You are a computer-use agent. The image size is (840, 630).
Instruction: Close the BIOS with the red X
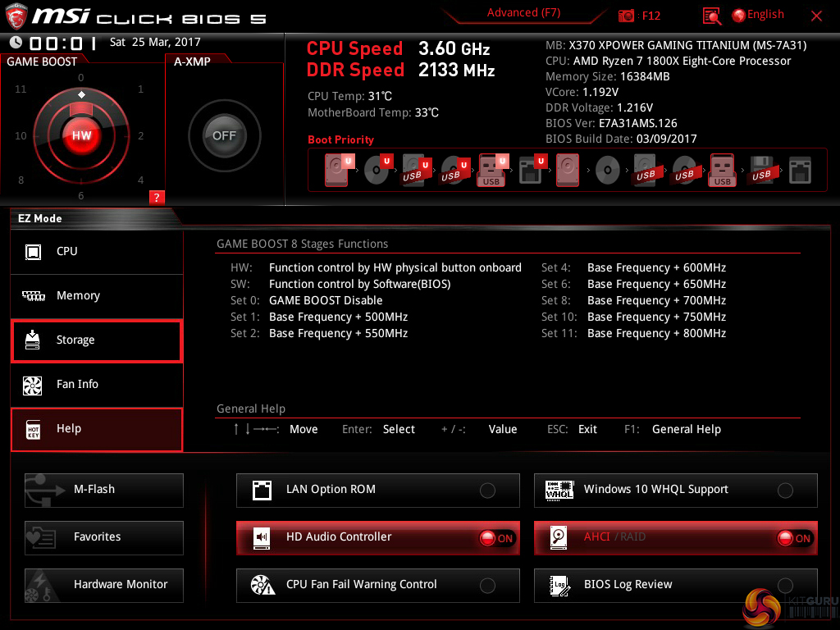tap(816, 16)
